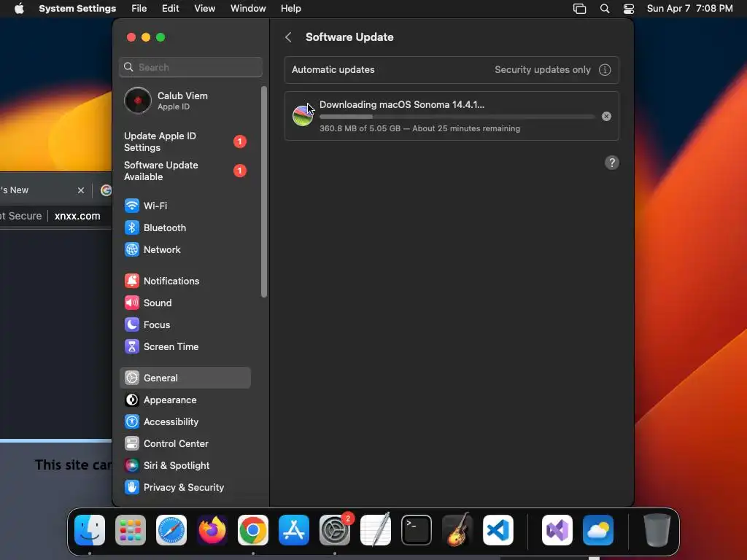Open Spotlight search in menu bar
This screenshot has width=747, height=560.
tap(605, 9)
